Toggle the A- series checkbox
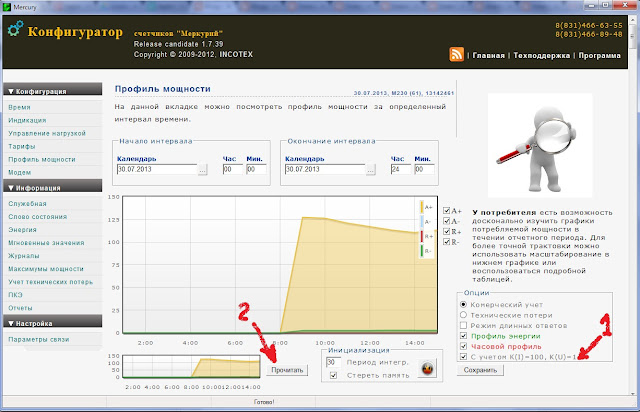Viewport: 640px width, 412px height. coord(447,221)
